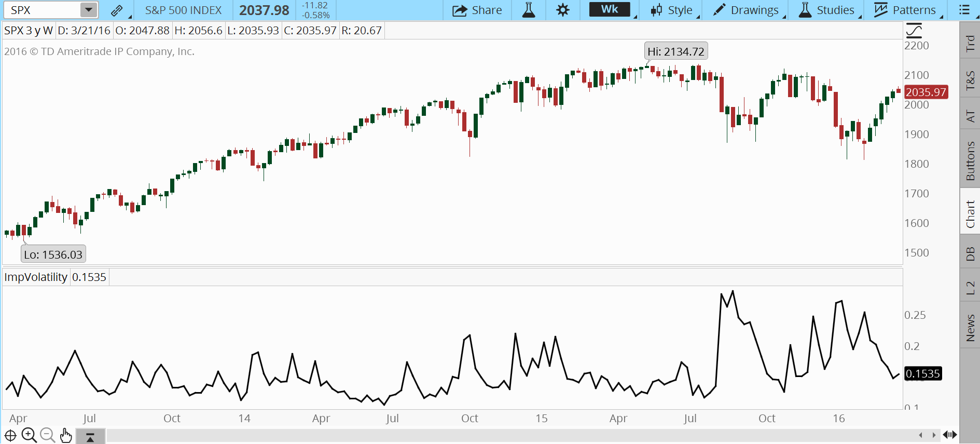Viewport: 980px width, 444px height.
Task: Click the price axis scale icon above 2200
Action: (x=914, y=31)
